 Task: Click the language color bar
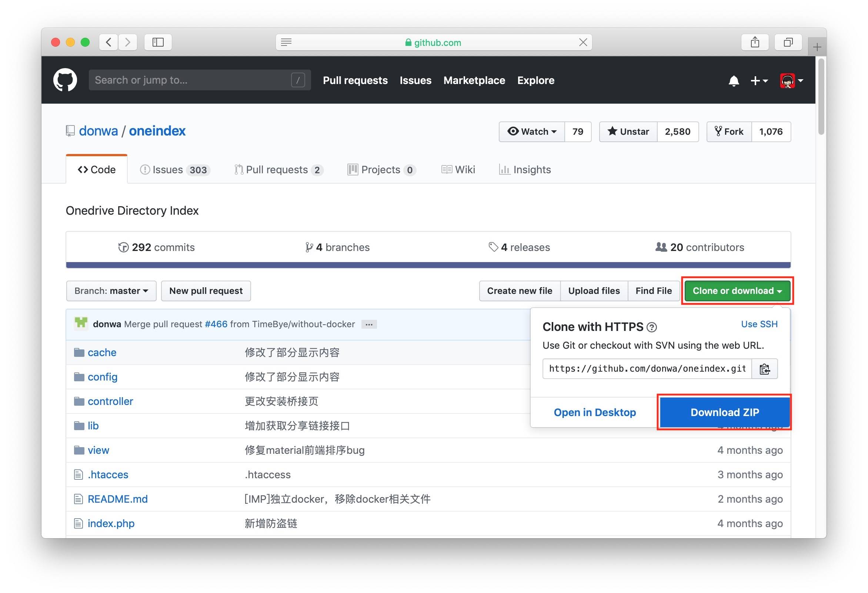pyautogui.click(x=428, y=265)
